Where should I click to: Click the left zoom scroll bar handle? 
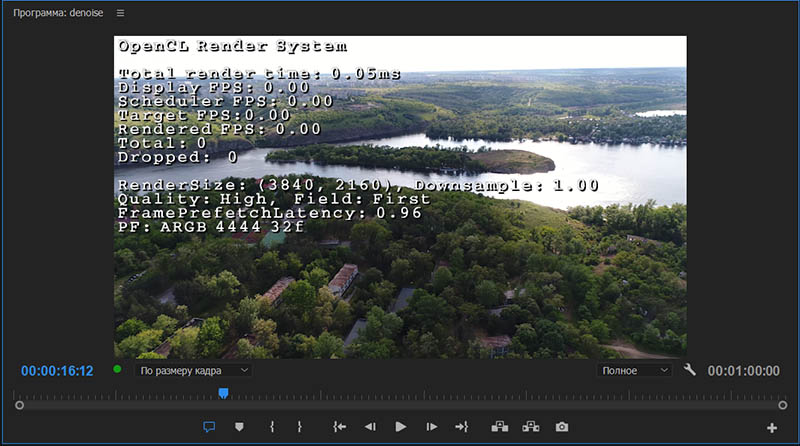click(19, 405)
